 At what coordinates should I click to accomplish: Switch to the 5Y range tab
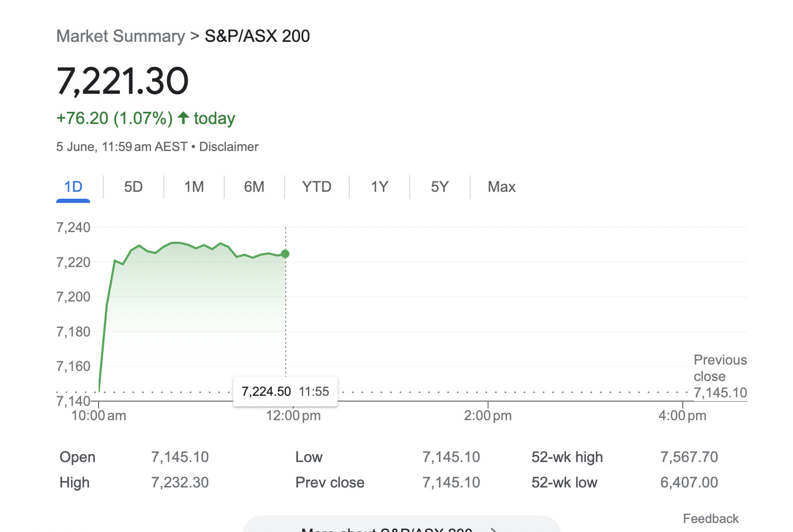coord(440,187)
